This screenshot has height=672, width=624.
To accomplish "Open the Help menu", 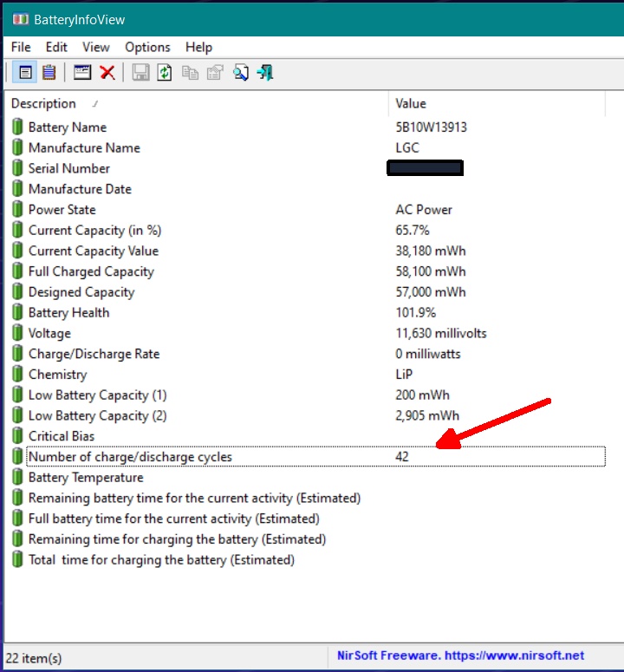I will pos(198,47).
